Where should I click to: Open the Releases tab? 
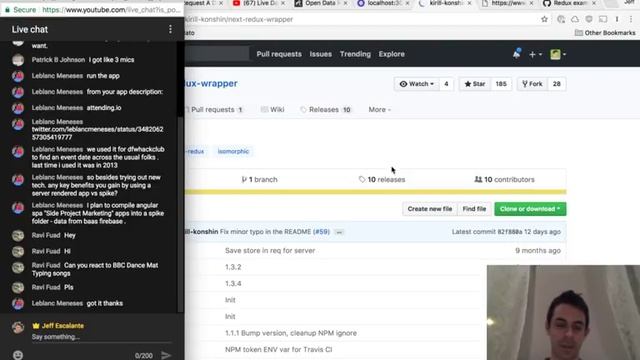pyautogui.click(x=325, y=109)
